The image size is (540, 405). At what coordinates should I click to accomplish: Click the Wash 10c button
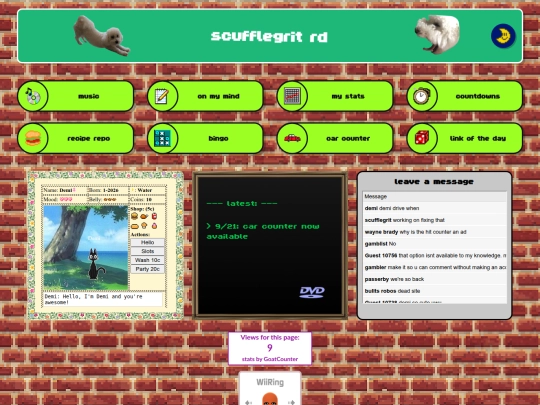147,260
